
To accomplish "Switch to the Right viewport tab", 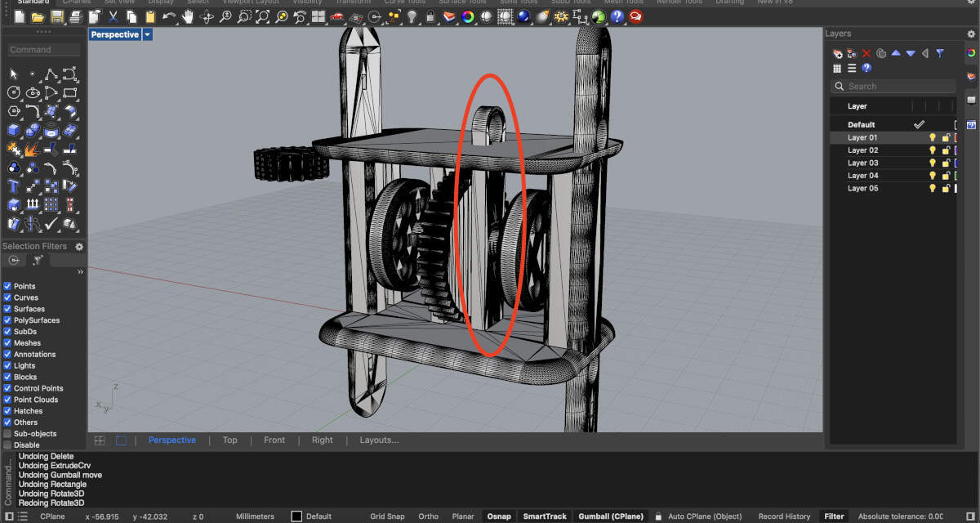I will [x=323, y=440].
